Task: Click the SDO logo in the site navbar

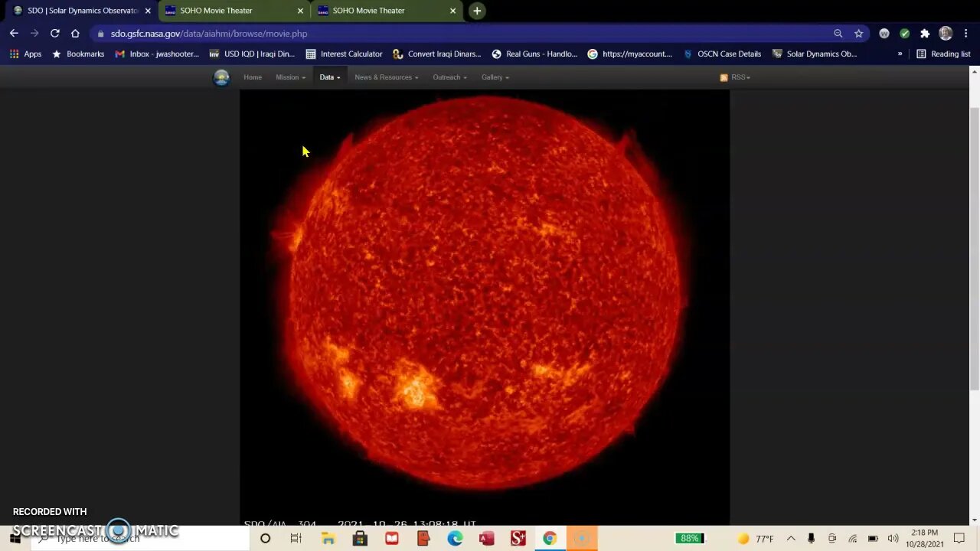Action: 221,78
